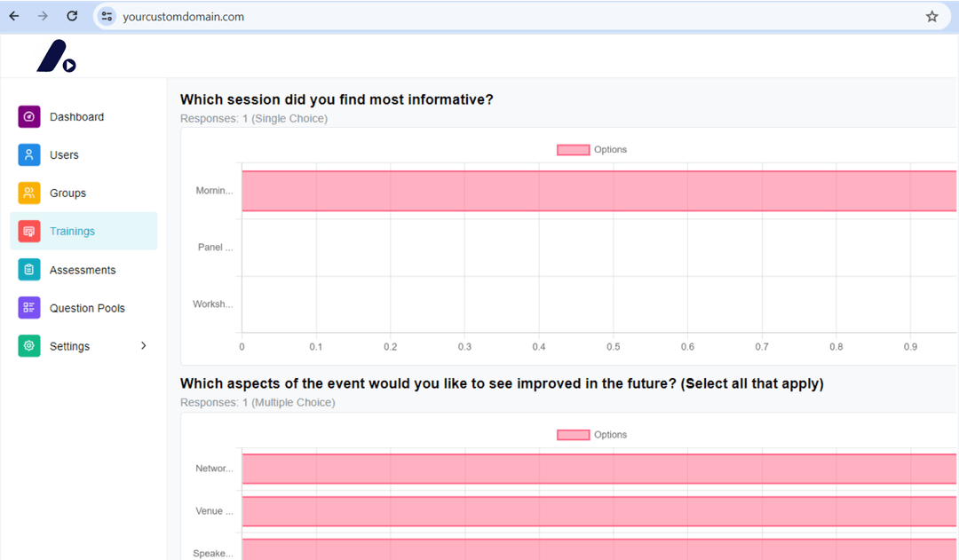
Task: Toggle Options legend in second chart
Action: pyautogui.click(x=591, y=435)
